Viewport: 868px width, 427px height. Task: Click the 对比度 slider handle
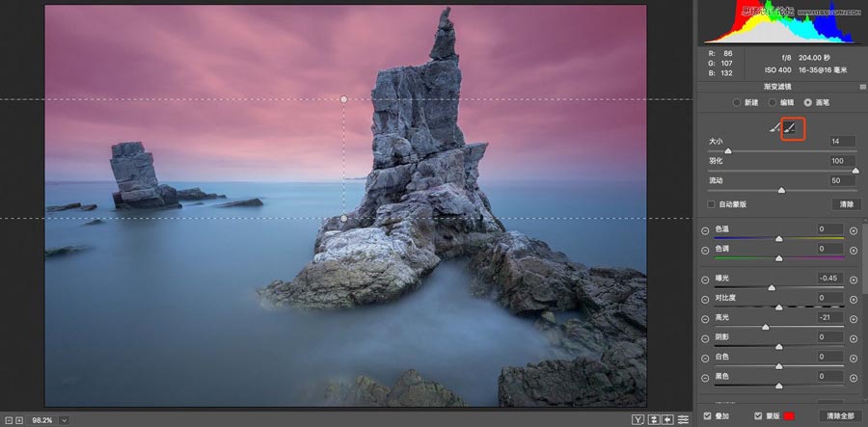coord(779,307)
